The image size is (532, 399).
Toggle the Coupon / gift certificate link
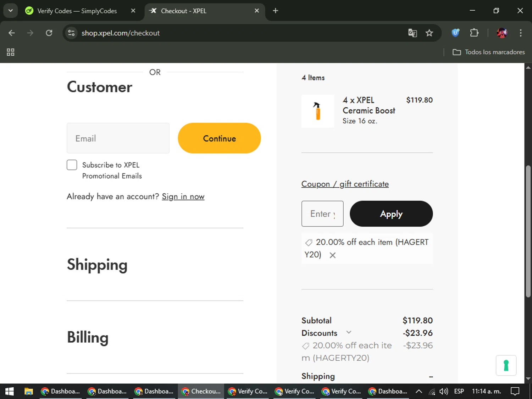(345, 184)
